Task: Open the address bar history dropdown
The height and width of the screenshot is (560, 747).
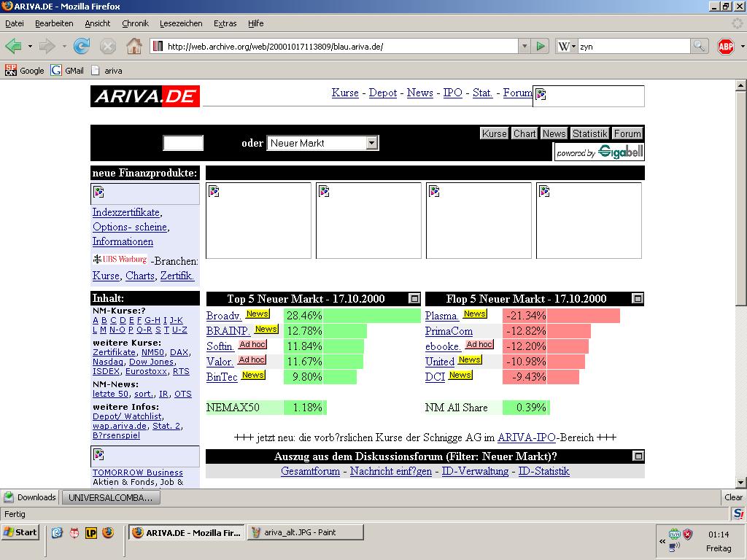Action: pyautogui.click(x=524, y=46)
